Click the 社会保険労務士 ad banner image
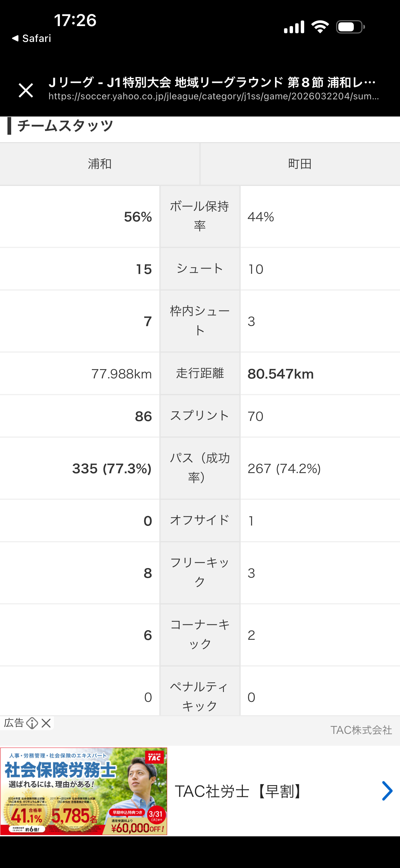 tap(83, 791)
